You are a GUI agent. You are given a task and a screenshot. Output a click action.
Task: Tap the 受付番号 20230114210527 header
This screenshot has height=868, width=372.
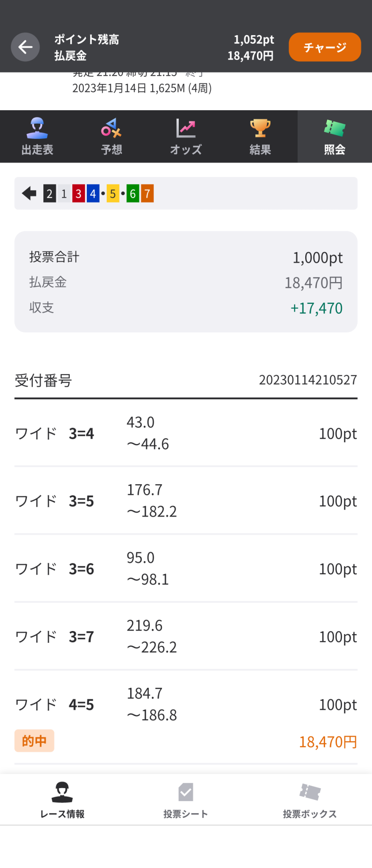click(186, 380)
